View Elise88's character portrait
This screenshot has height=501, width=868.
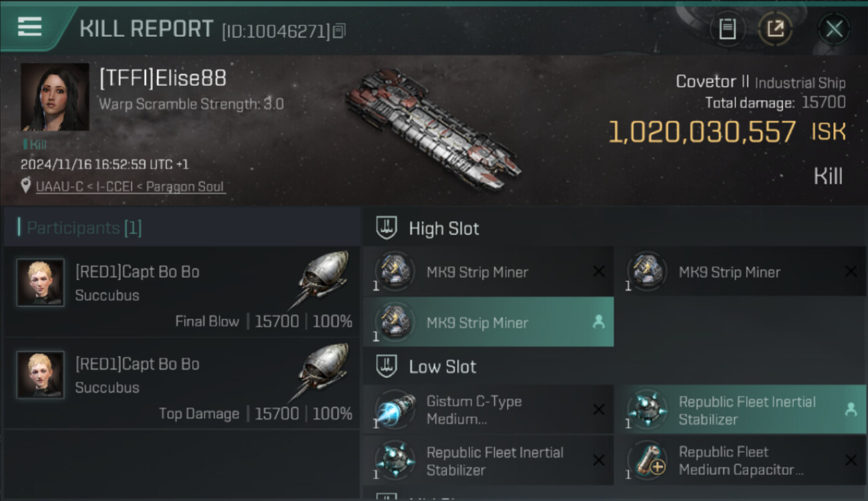coord(55,97)
